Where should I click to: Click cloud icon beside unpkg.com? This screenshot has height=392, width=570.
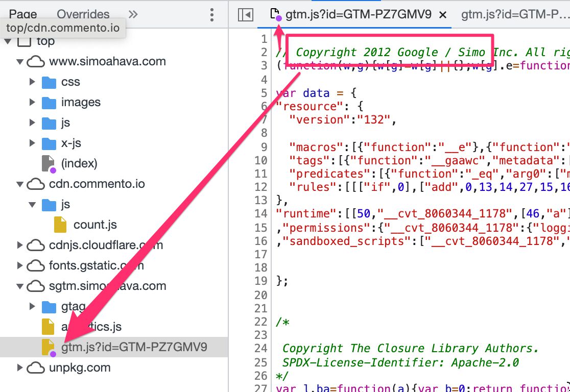(x=36, y=367)
